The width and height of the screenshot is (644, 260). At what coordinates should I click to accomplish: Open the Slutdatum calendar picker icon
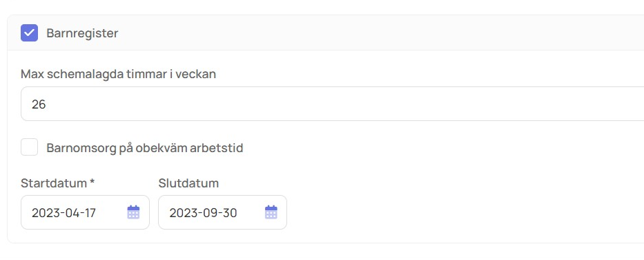271,212
